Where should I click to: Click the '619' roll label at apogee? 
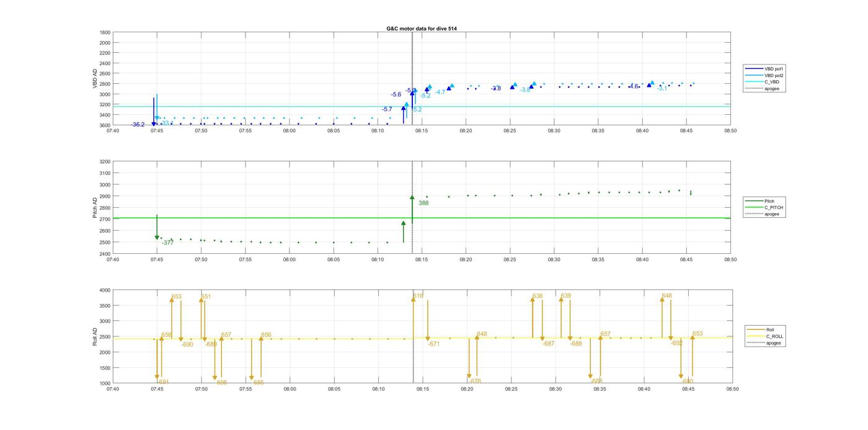point(418,296)
